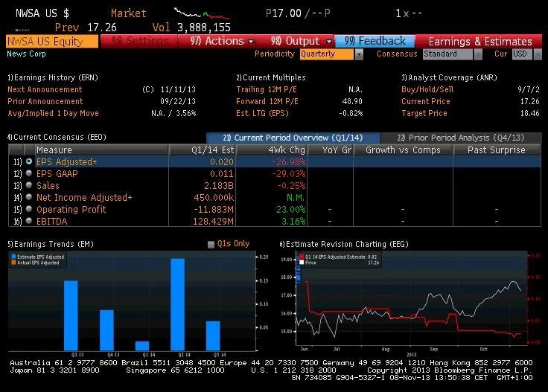
Task: Click the 96) Settings button
Action: pos(139,41)
